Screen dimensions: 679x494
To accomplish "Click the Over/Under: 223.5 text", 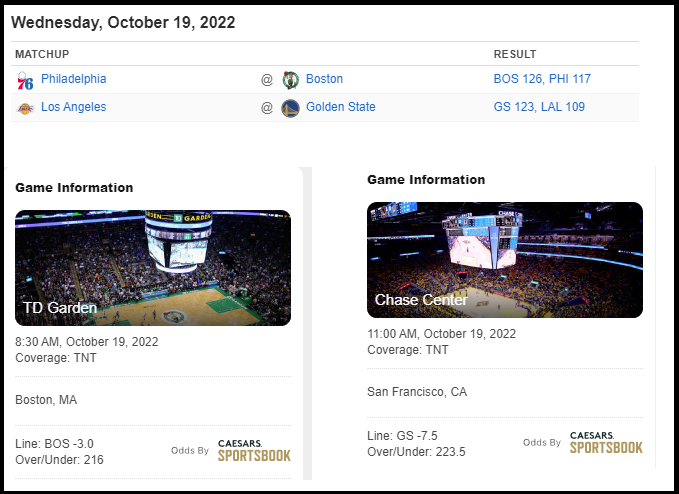I will tap(416, 452).
